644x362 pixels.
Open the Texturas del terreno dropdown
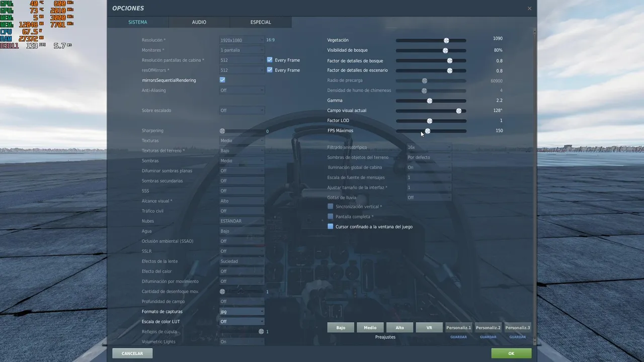coord(242,151)
